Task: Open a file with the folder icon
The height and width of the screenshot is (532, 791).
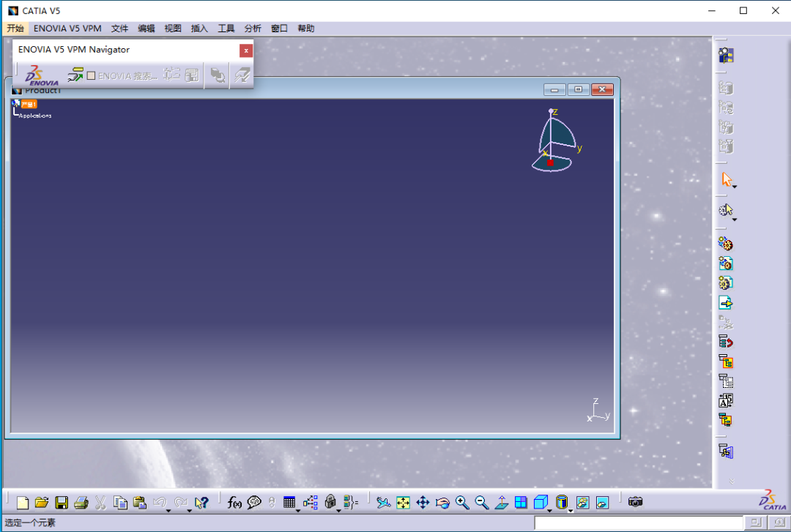Action: (x=42, y=502)
